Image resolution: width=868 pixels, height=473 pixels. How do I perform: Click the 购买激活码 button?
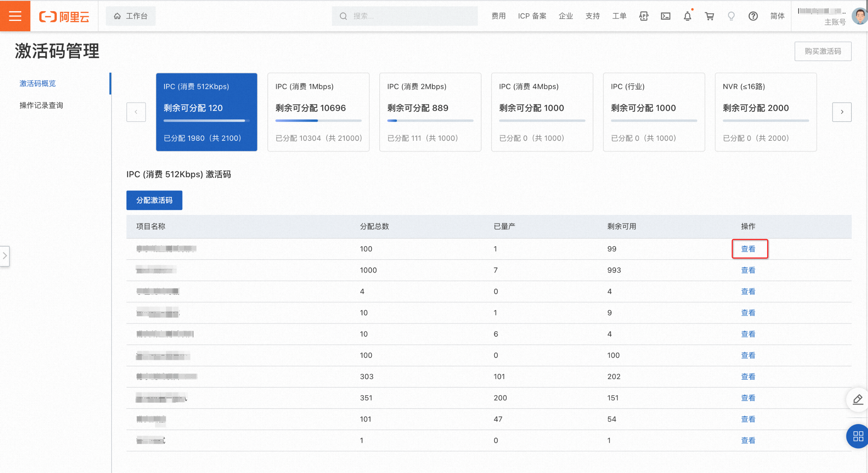[x=823, y=51]
